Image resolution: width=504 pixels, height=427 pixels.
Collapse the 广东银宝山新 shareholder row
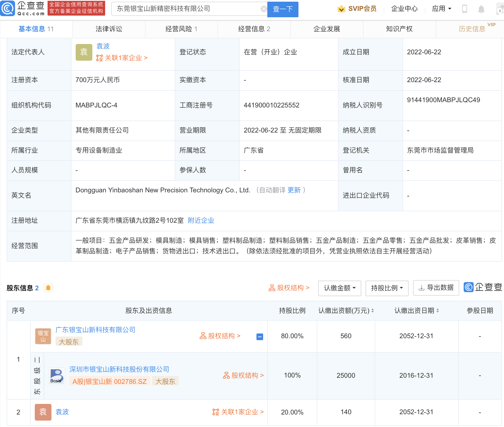point(260,337)
